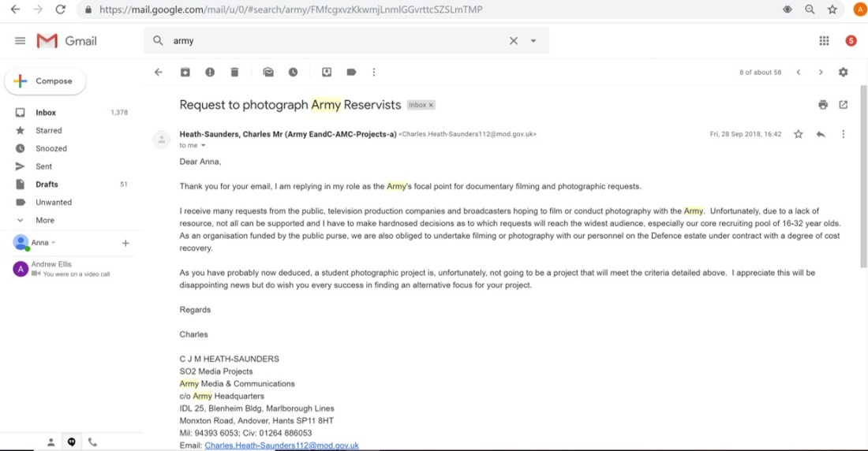Open the Labels icon in the toolbar

[x=351, y=72]
